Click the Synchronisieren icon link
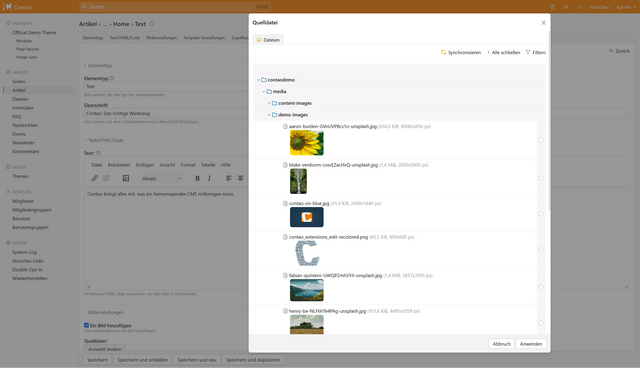The height and width of the screenshot is (368, 640). [x=461, y=52]
